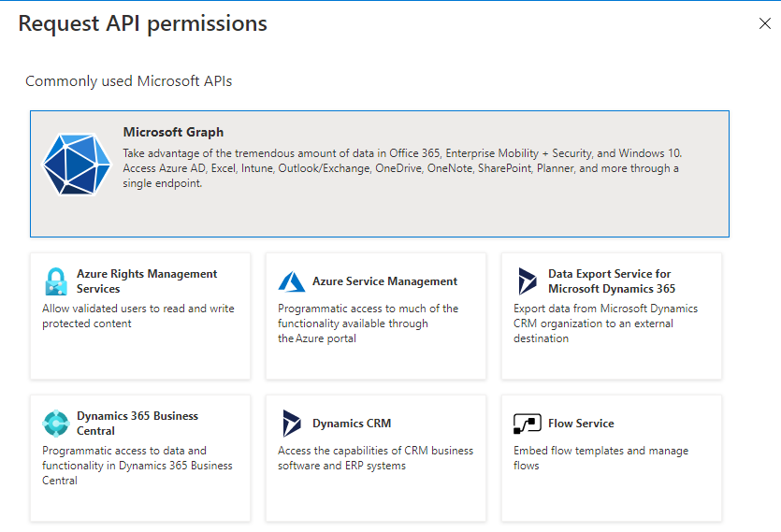Click the Dynamics 365 Business Central icon
The image size is (781, 532).
56,424
